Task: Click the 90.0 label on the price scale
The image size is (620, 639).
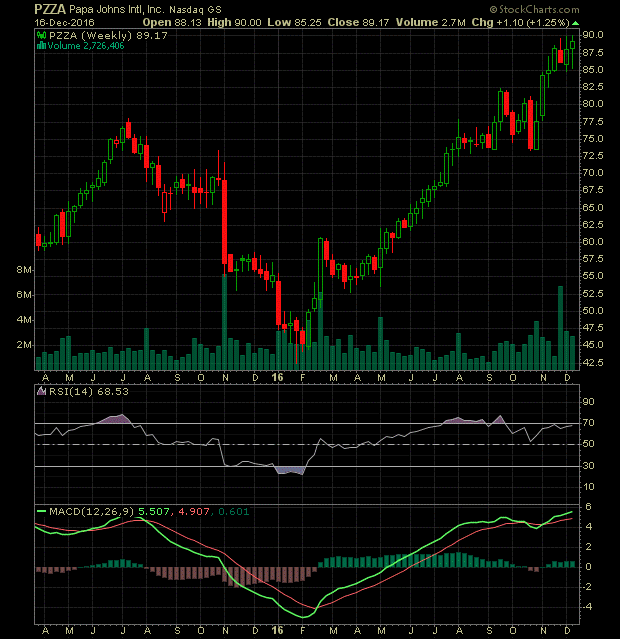Action: tap(592, 34)
